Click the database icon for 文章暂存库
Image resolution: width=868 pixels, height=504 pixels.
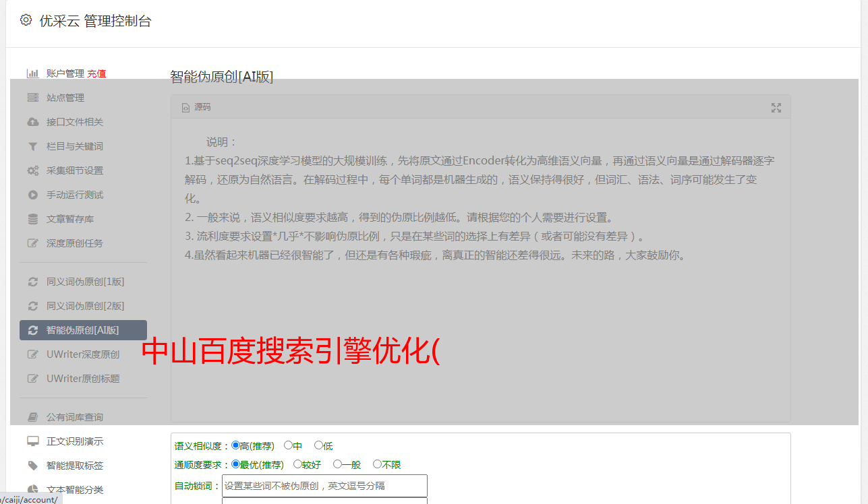[x=32, y=219]
